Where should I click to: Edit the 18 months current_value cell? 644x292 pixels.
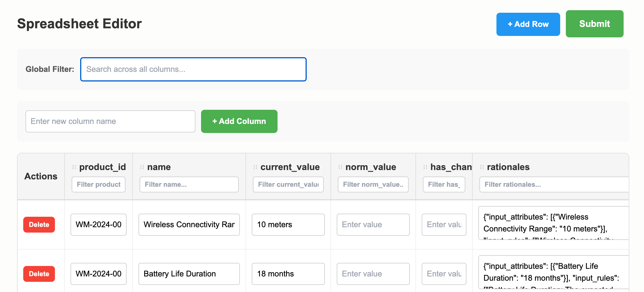(288, 274)
